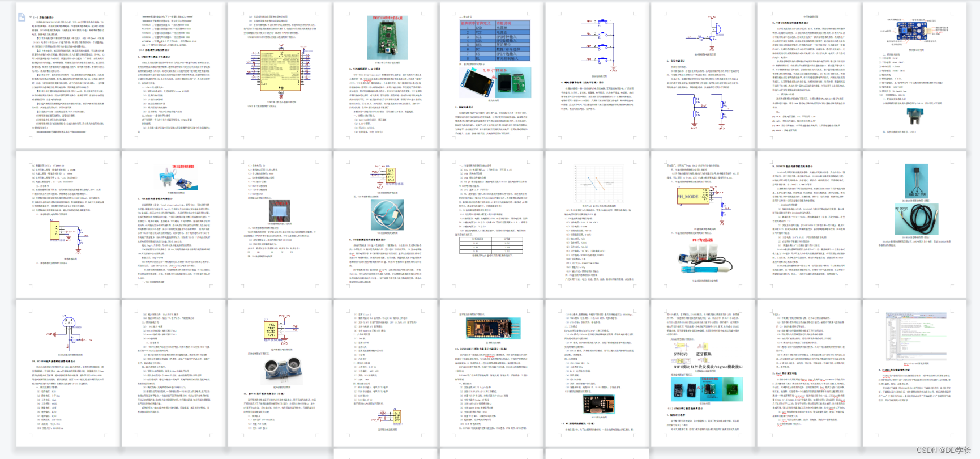Select page with blue pin-definition table

492,75
